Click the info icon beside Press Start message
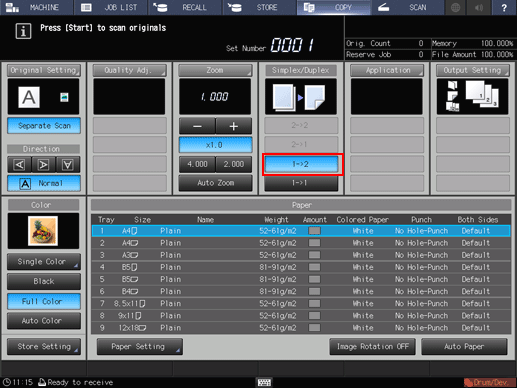Screen dimensions: 517x388 point(23,31)
